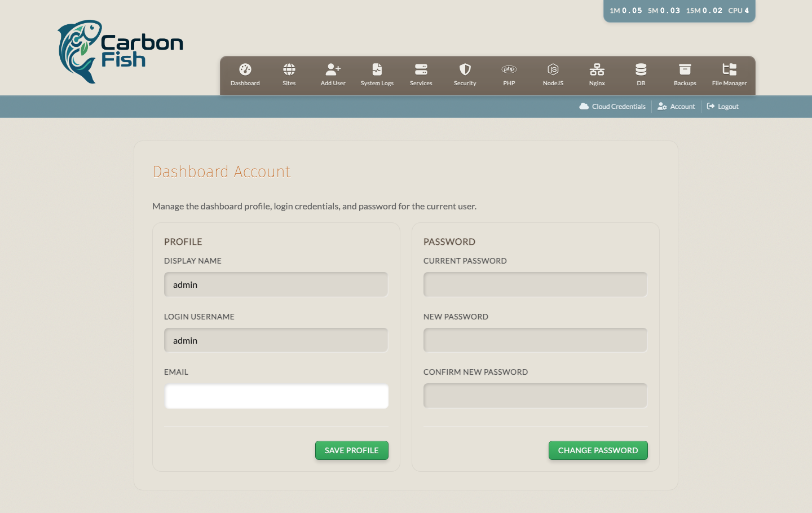Viewport: 812px width, 513px height.
Task: Click the Carbon Fish logo
Action: 120,51
